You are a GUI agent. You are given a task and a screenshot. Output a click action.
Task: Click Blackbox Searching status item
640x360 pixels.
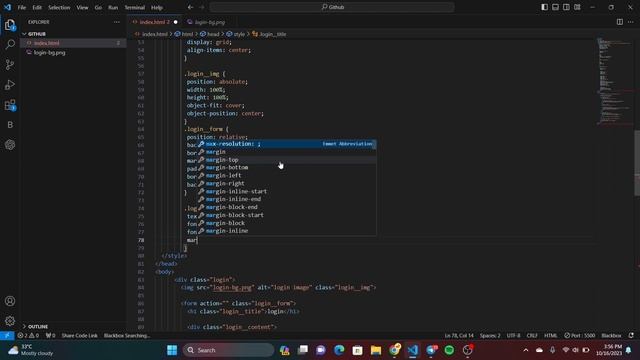click(127, 336)
